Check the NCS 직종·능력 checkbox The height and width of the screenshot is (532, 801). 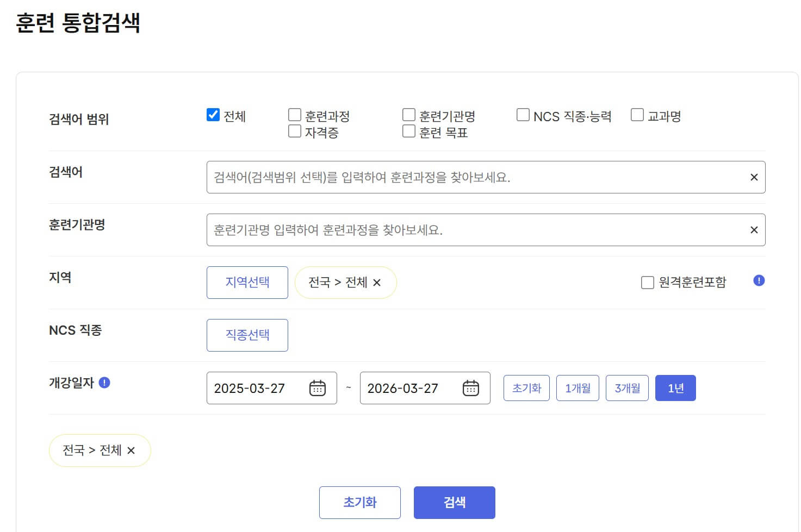(x=523, y=114)
